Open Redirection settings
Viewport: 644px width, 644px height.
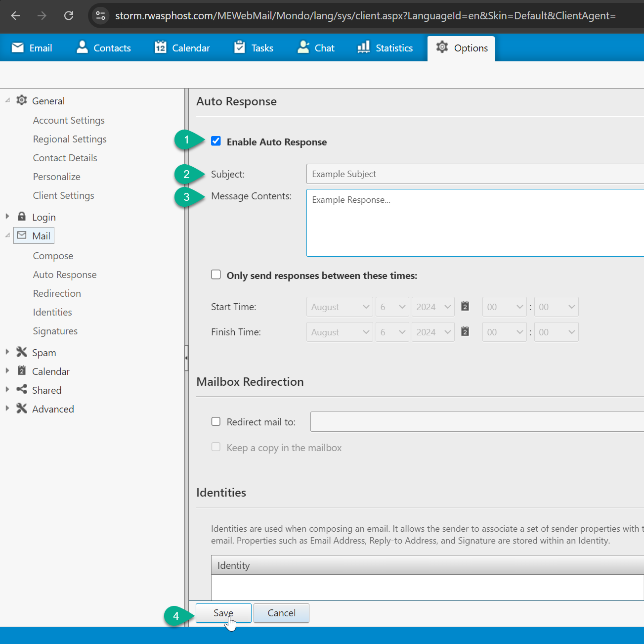tap(57, 293)
